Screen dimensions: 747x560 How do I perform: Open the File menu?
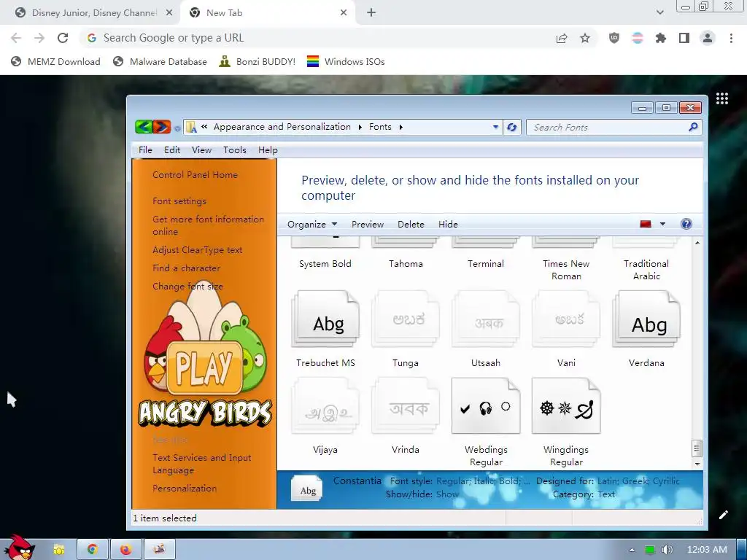click(x=145, y=150)
